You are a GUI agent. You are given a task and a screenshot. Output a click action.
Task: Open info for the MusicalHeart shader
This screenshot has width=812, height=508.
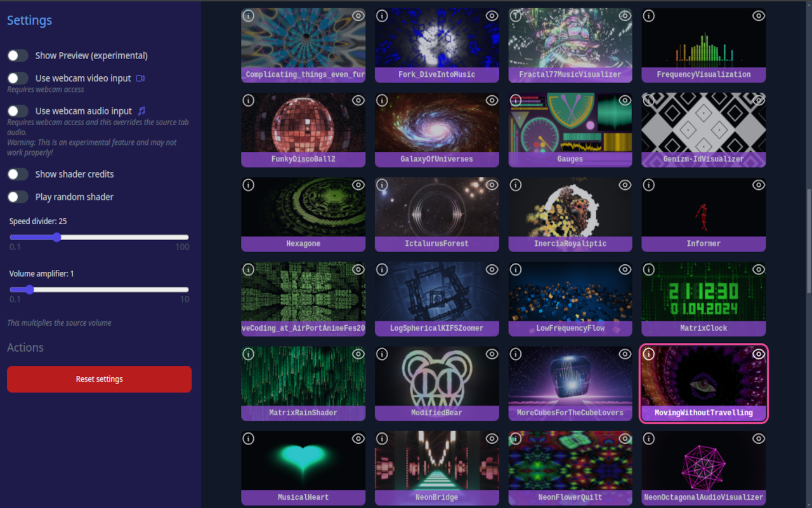(x=248, y=438)
